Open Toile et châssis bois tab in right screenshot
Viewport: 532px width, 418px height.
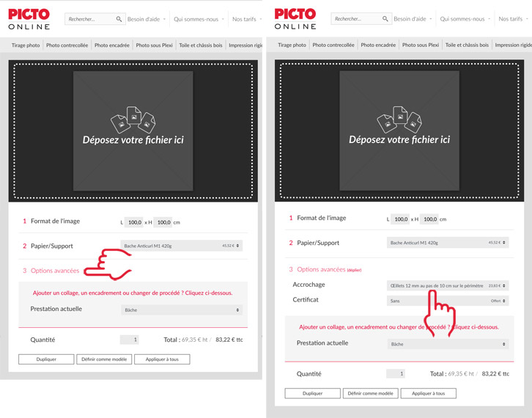pyautogui.click(x=467, y=45)
